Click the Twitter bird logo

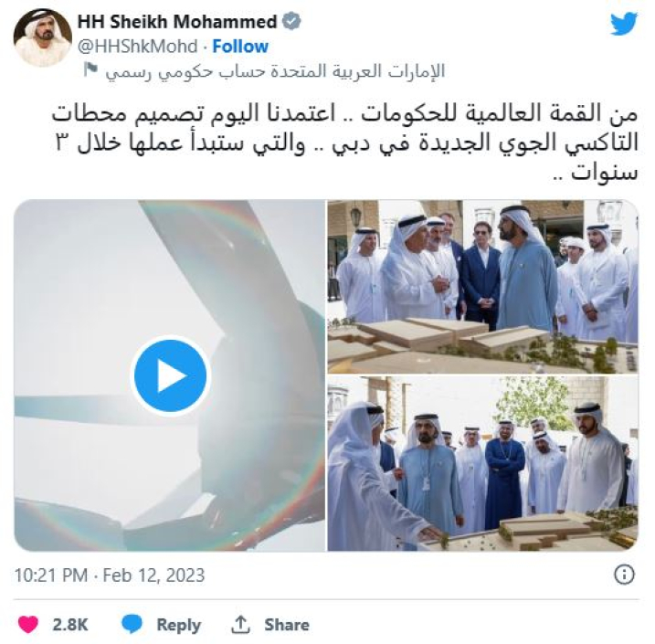[x=624, y=25]
